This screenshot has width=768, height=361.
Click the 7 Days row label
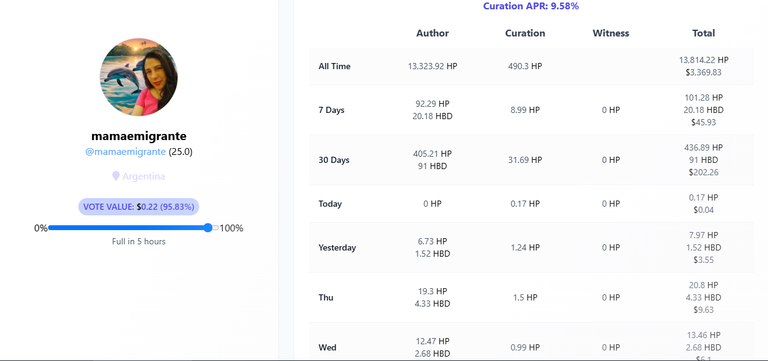[332, 110]
